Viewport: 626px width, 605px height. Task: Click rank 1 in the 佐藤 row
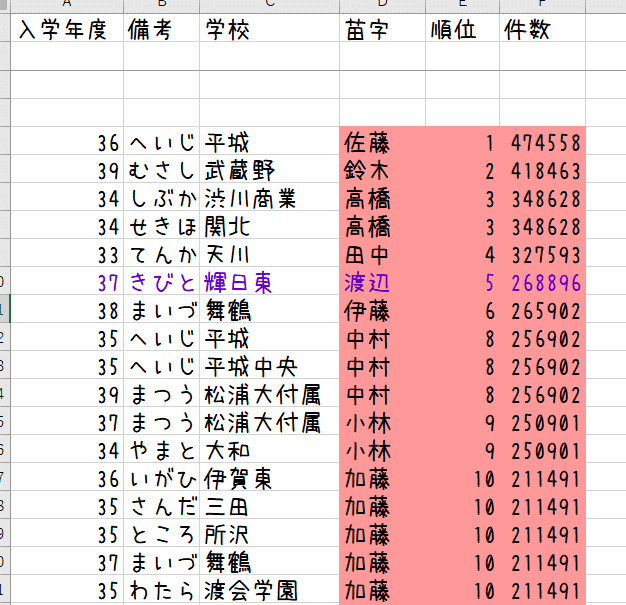462,141
